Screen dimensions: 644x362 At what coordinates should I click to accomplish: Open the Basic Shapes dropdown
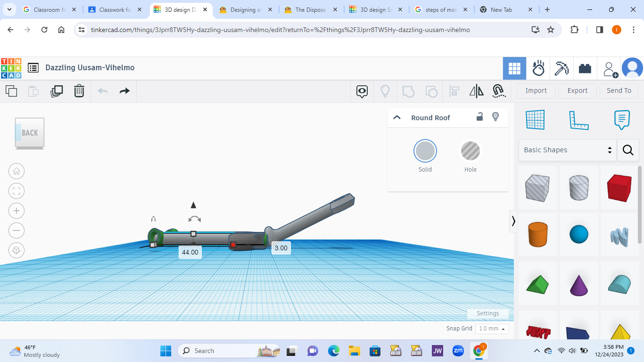coord(568,150)
